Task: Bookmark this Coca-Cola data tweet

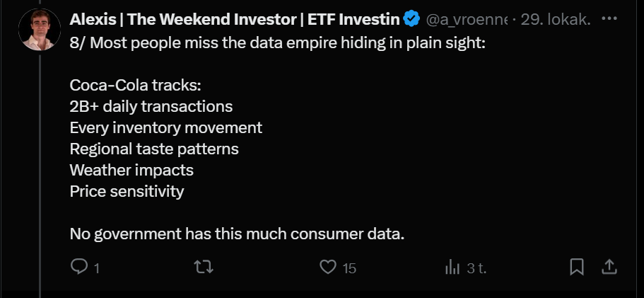Action: [577, 267]
